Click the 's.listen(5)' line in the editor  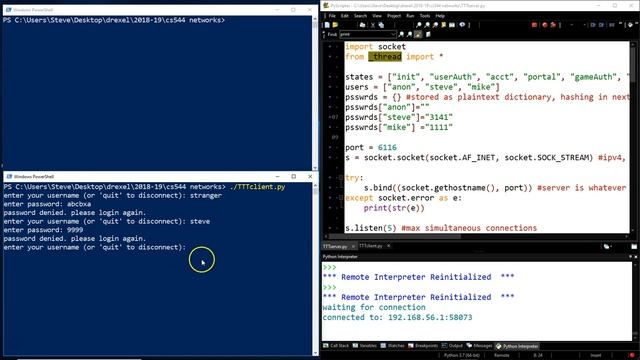[x=441, y=228]
